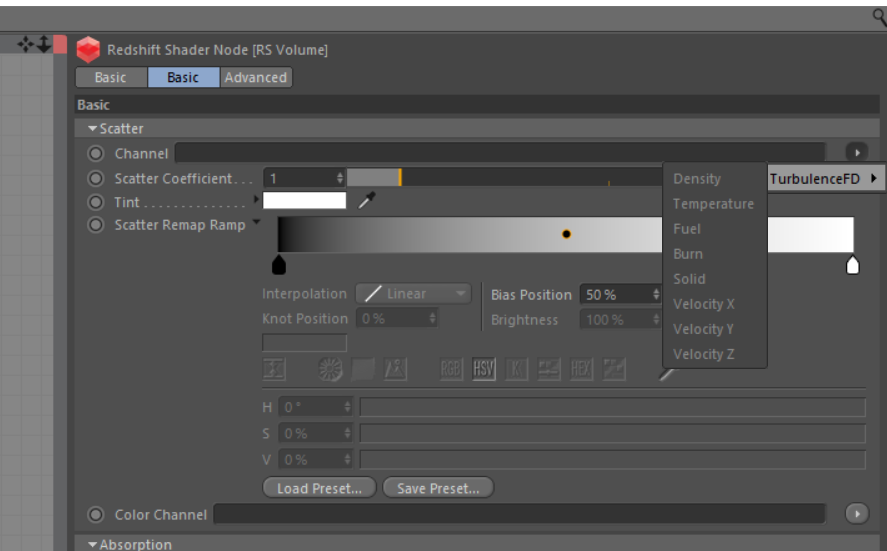Click the vertical double-arrow icon
Screen dimensions: 887x551
44,44
